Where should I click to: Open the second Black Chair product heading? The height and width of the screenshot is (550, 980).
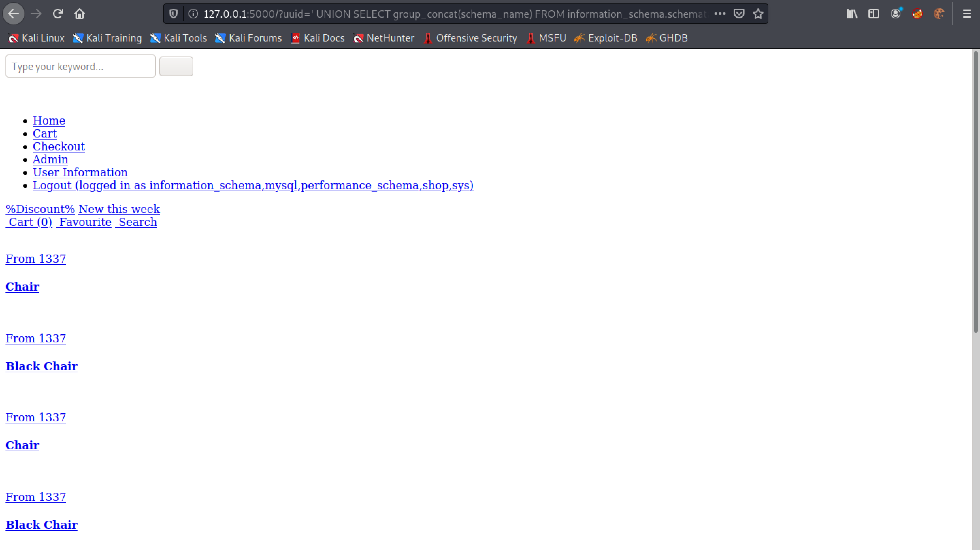[42, 525]
